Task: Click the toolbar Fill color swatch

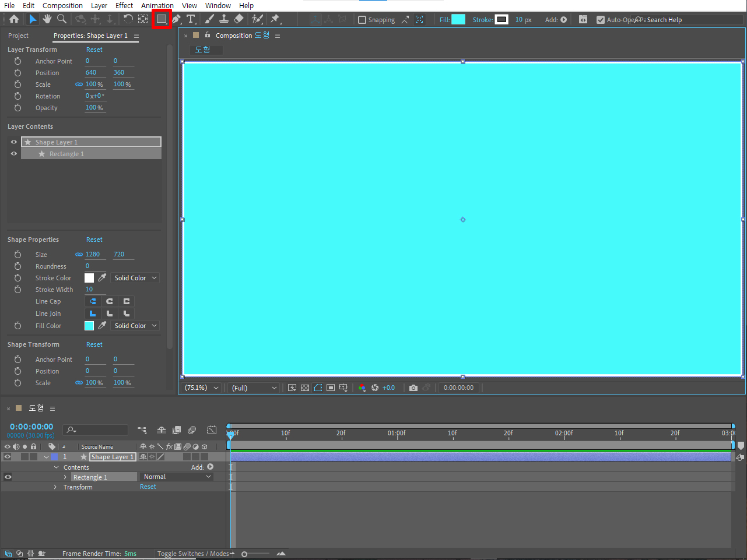Action: coord(458,19)
